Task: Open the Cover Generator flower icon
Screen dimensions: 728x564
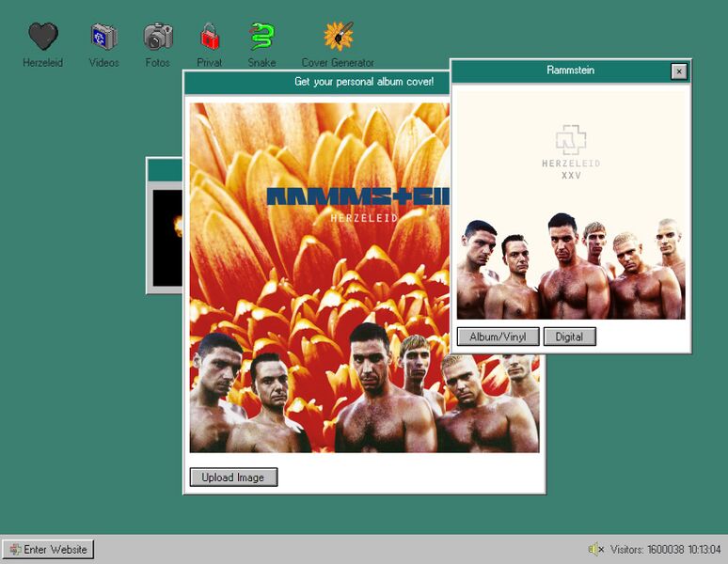Action: (338, 38)
